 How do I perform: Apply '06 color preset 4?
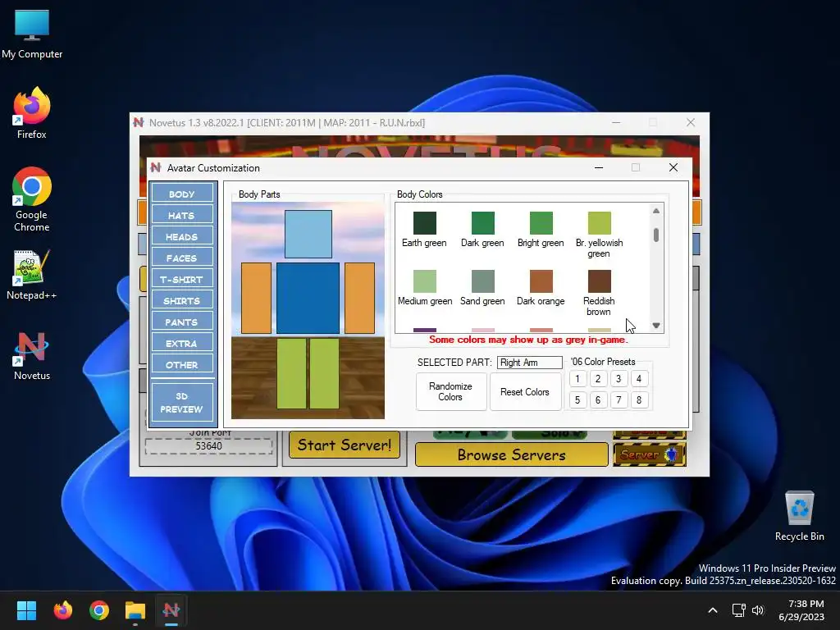click(639, 379)
